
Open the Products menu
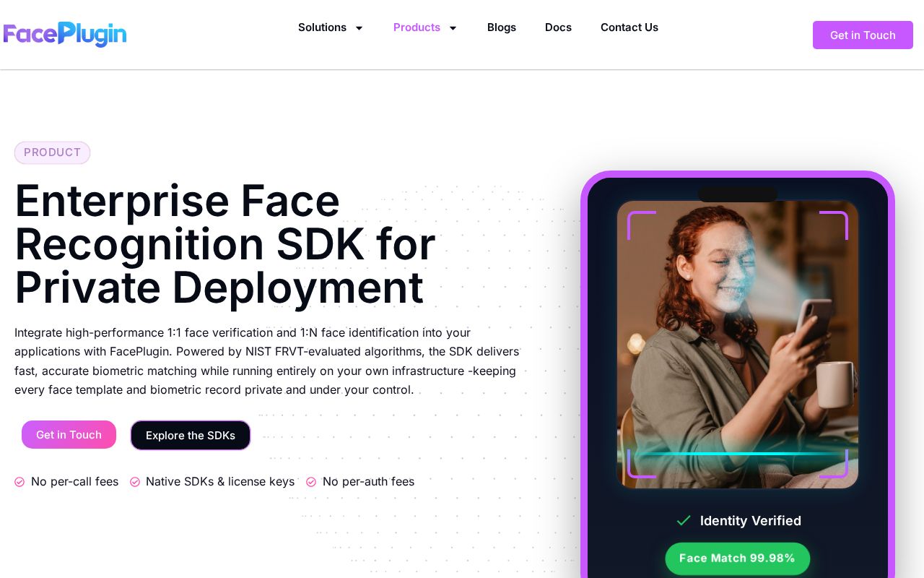pyautogui.click(x=417, y=27)
